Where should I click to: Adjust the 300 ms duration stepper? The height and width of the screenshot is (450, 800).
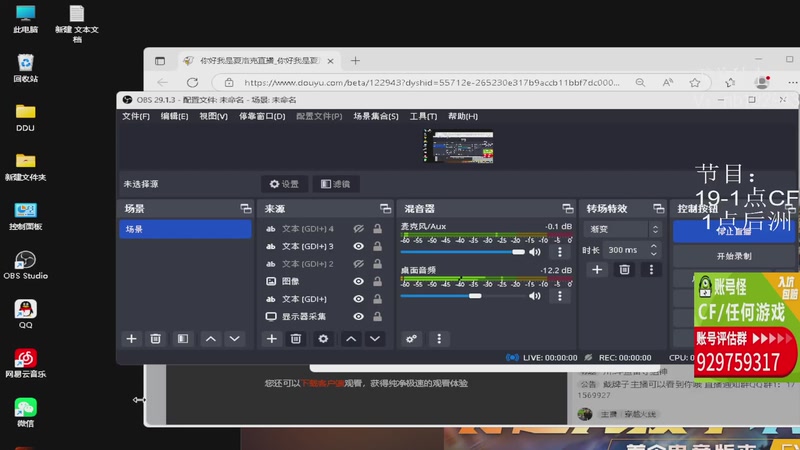(x=654, y=250)
